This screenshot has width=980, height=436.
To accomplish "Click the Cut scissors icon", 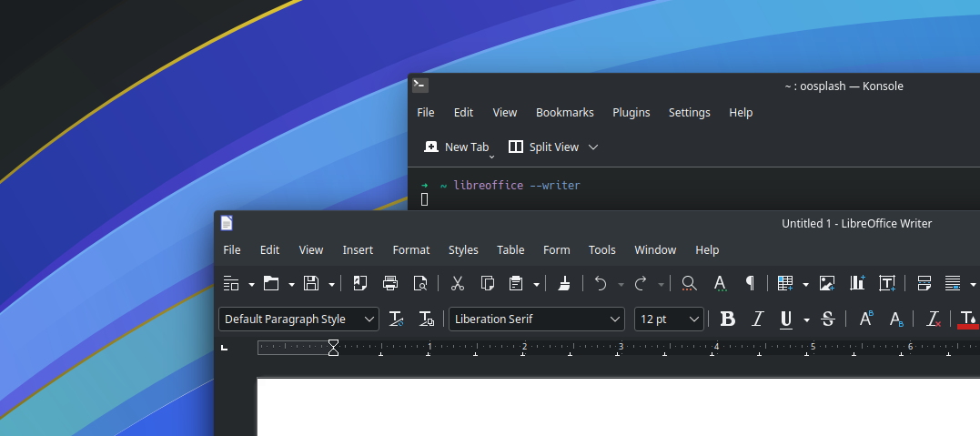I will [458, 283].
